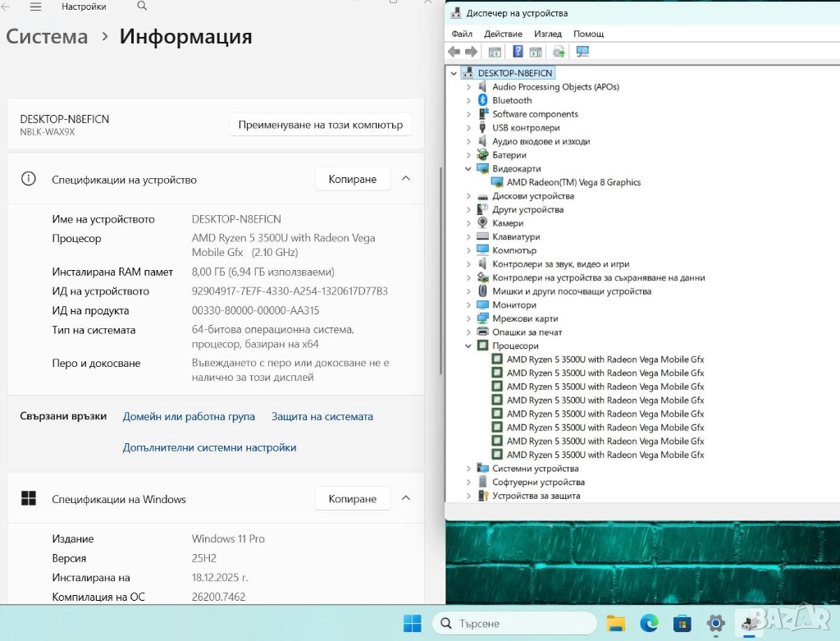
Task: Open File Explorer from the taskbar
Action: [x=616, y=624]
